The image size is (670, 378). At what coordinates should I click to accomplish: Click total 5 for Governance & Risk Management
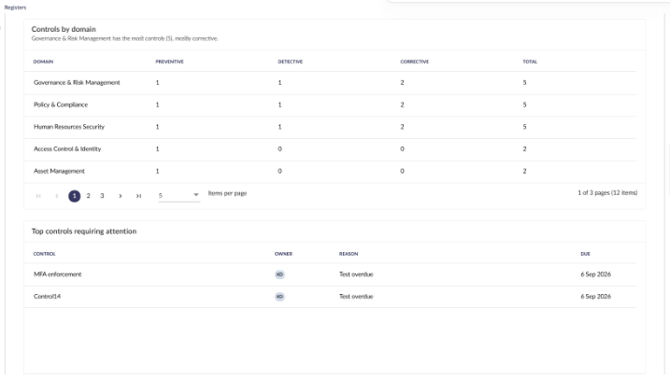[524, 82]
